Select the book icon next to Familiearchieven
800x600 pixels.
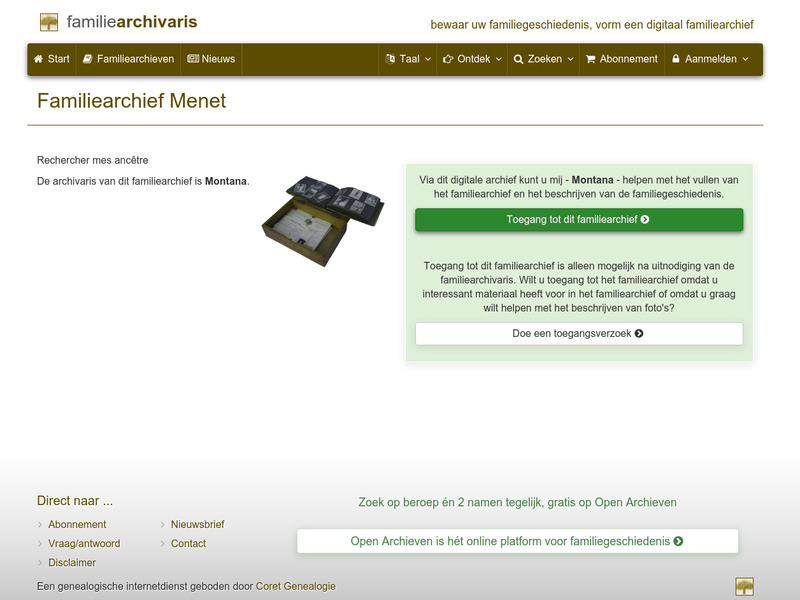tap(88, 59)
